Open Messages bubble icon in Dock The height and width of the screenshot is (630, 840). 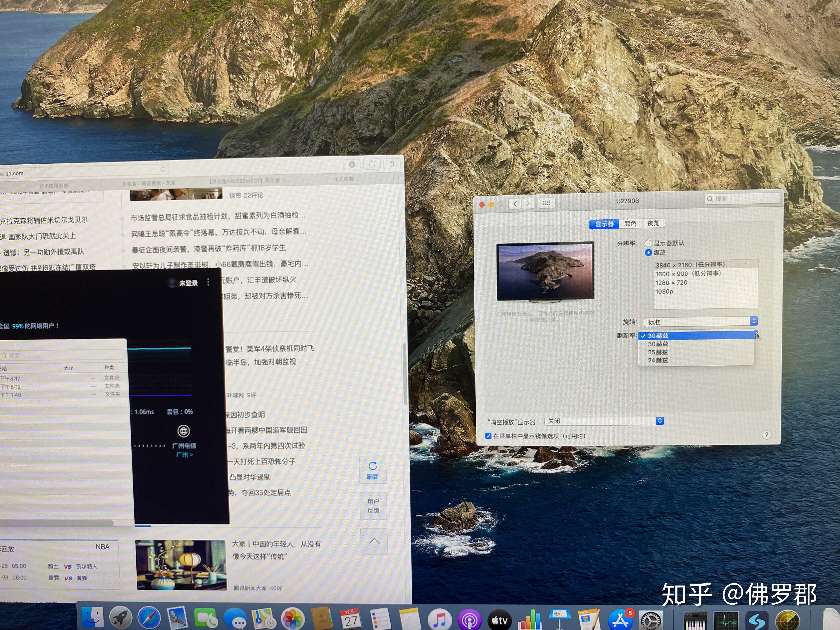point(235,619)
